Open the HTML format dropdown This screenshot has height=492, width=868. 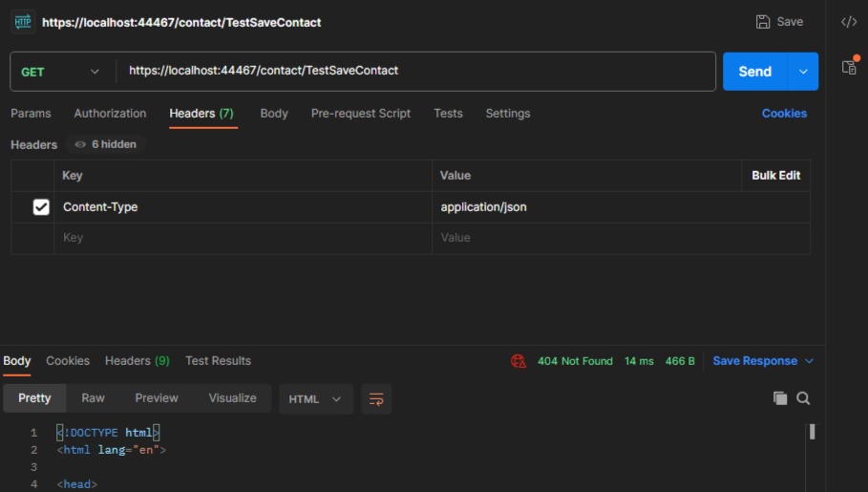click(x=315, y=399)
